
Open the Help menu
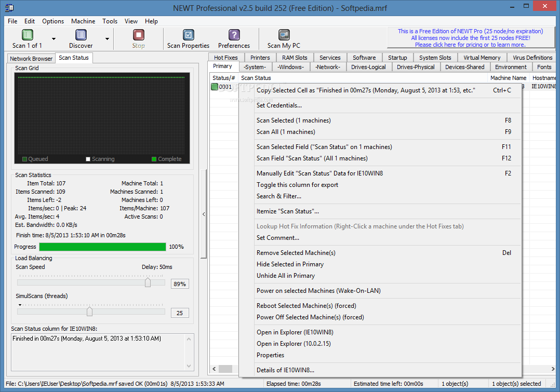pyautogui.click(x=151, y=21)
